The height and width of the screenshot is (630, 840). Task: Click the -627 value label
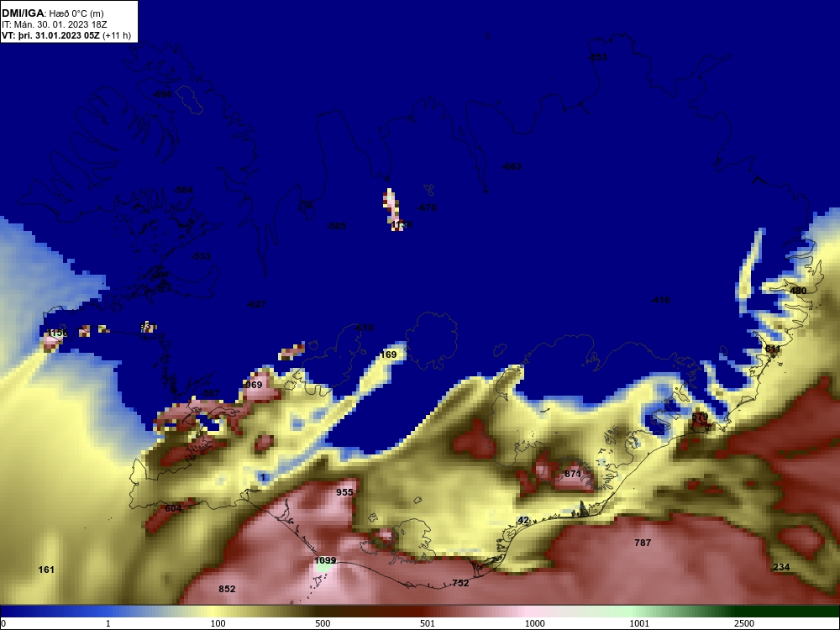[256, 304]
